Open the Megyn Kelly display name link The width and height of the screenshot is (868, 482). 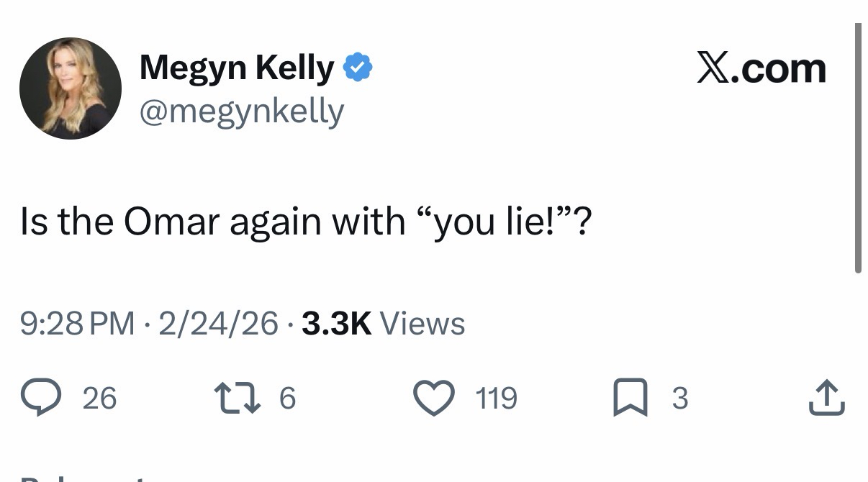237,68
